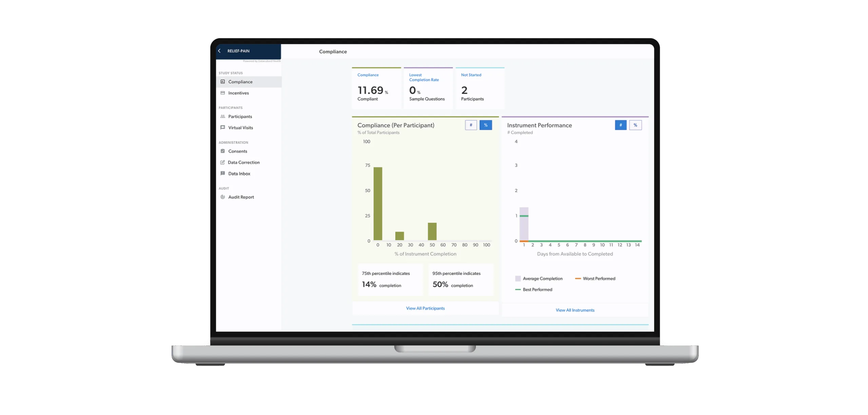
Task: Open the Audit Report page
Action: [x=241, y=197]
